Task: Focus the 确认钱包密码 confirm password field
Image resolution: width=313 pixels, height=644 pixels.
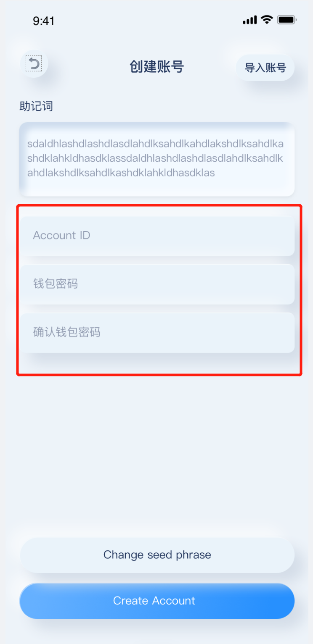Action: click(157, 333)
